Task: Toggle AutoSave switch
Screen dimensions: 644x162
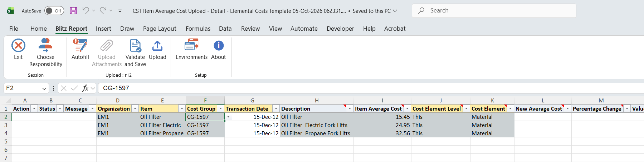Action: coord(54,11)
